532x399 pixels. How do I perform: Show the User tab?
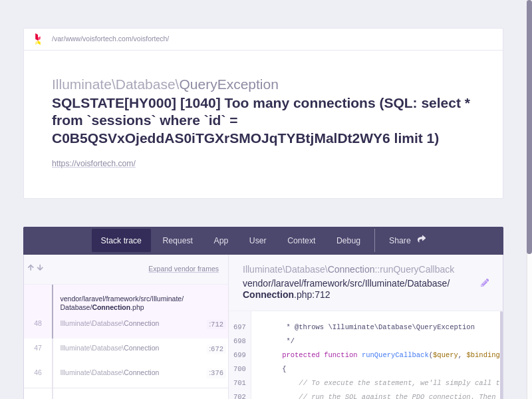pyautogui.click(x=257, y=241)
